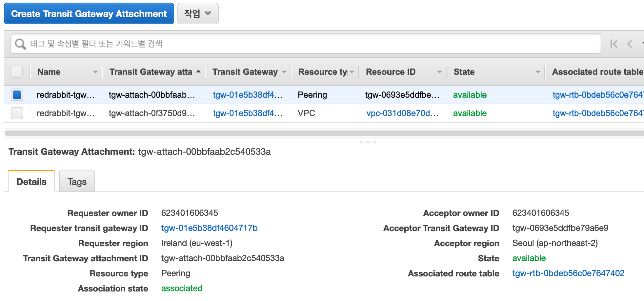Open associated route table tgw-rtb-0bdeb56c0e7647402 link

tap(568, 273)
